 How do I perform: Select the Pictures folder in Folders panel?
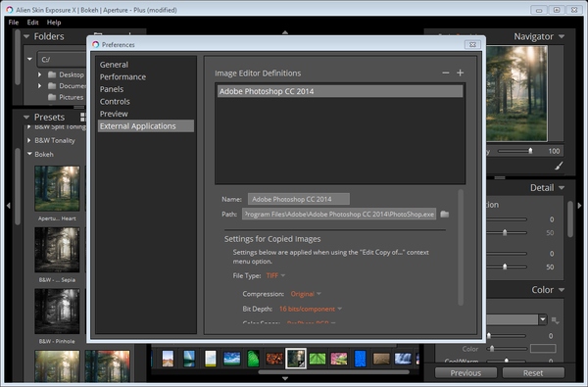[71, 97]
